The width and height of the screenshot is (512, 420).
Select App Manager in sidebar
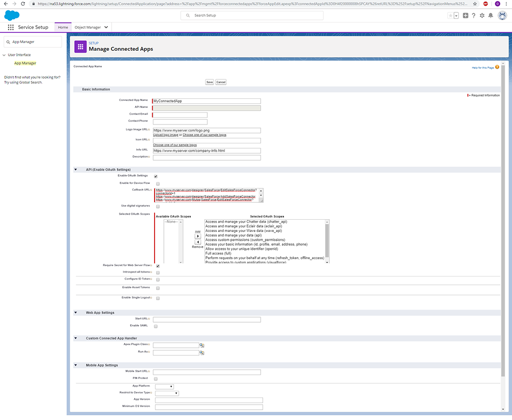click(25, 64)
